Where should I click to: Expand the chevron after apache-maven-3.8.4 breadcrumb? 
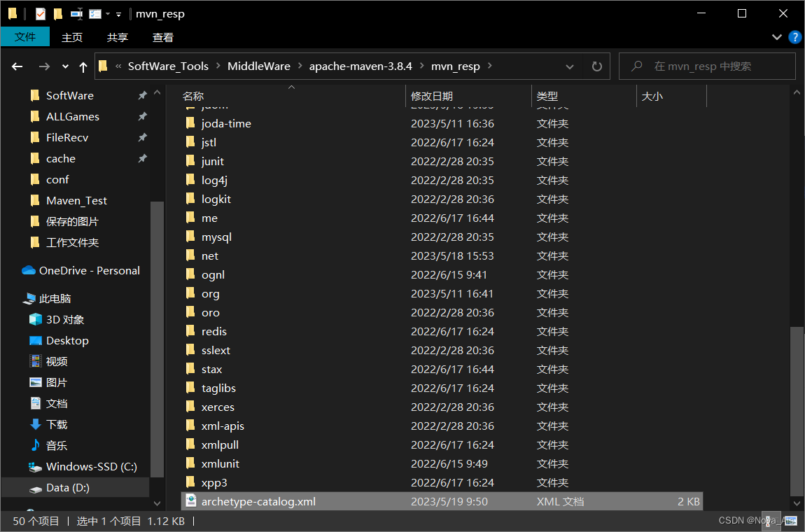click(422, 66)
